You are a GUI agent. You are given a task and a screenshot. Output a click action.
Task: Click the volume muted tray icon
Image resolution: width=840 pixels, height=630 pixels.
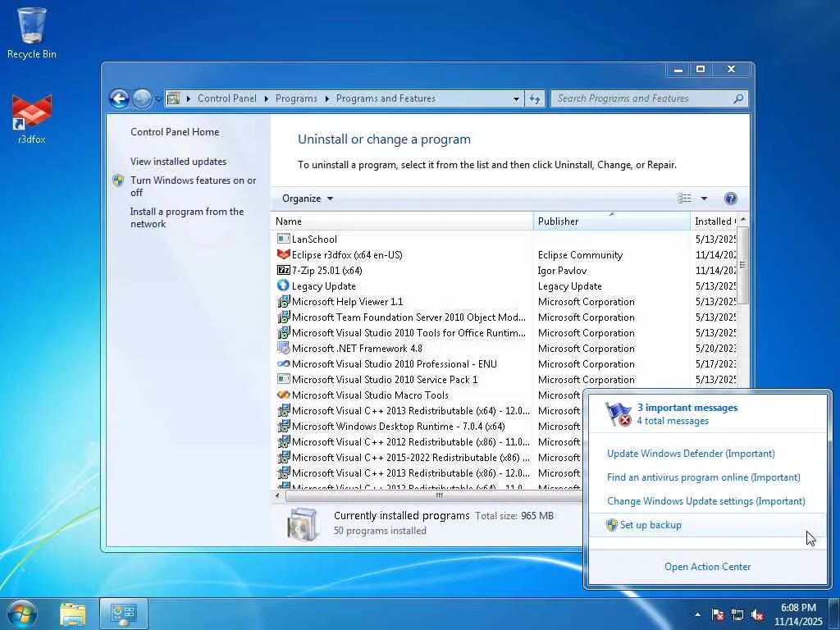757,614
